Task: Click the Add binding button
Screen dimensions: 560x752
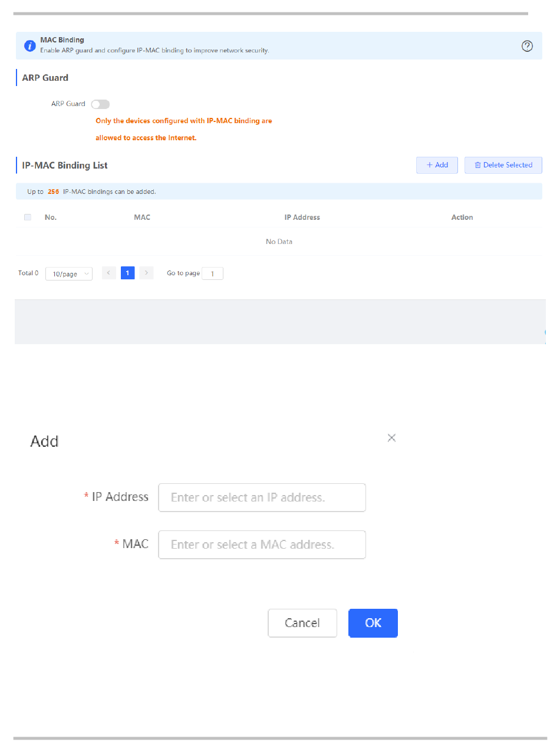Action: 437,165
